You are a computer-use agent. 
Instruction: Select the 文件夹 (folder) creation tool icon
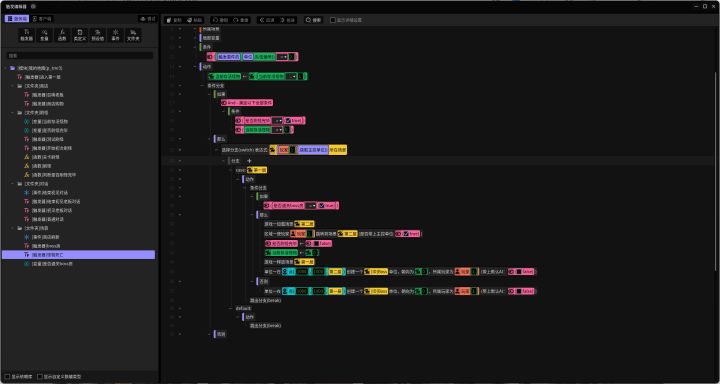(x=133, y=35)
